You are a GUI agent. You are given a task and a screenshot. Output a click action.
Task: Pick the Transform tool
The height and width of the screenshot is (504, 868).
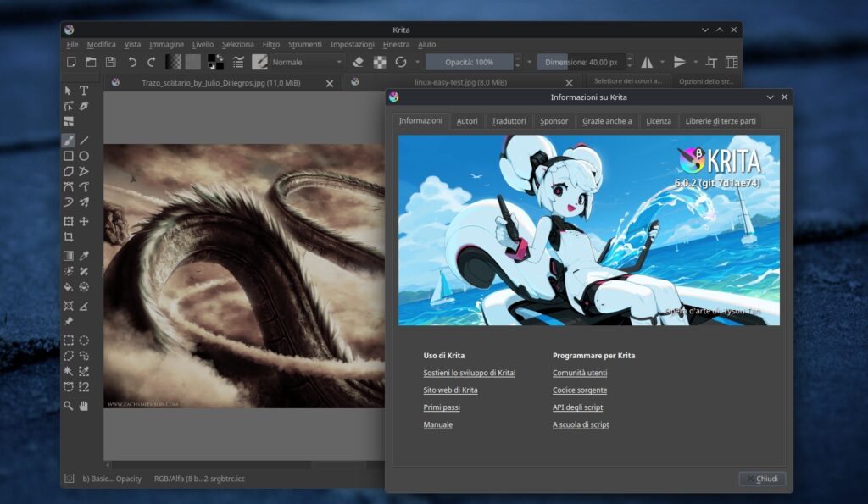pos(68,221)
